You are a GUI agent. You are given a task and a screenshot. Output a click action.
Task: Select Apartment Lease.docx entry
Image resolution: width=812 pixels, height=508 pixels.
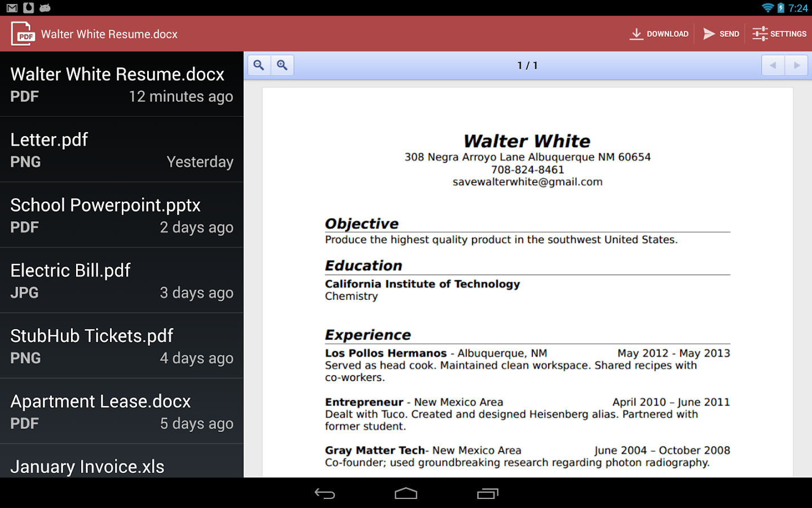click(122, 411)
